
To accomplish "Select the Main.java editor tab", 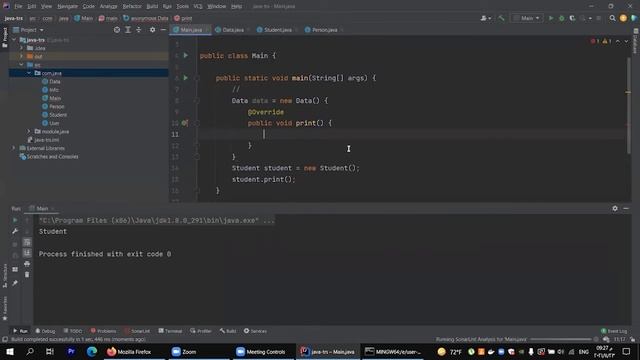I will pyautogui.click(x=191, y=30).
